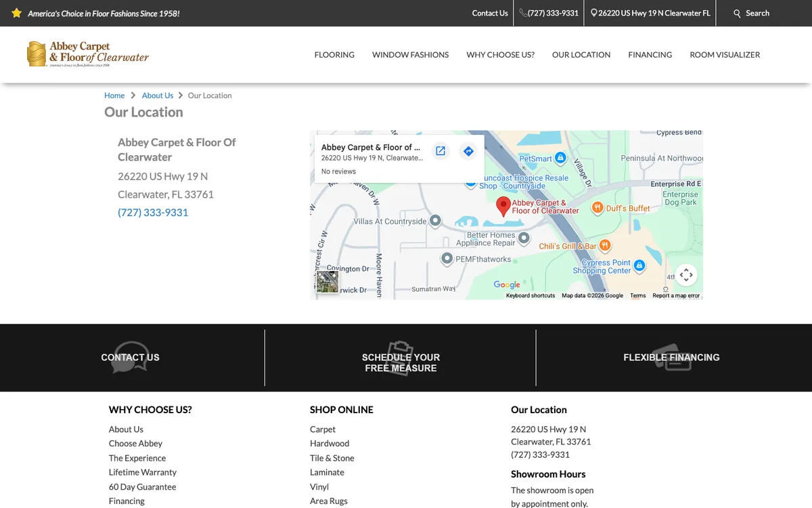Click the footer phone (727) 333-9331
This screenshot has width=812, height=508.
pyautogui.click(x=540, y=455)
